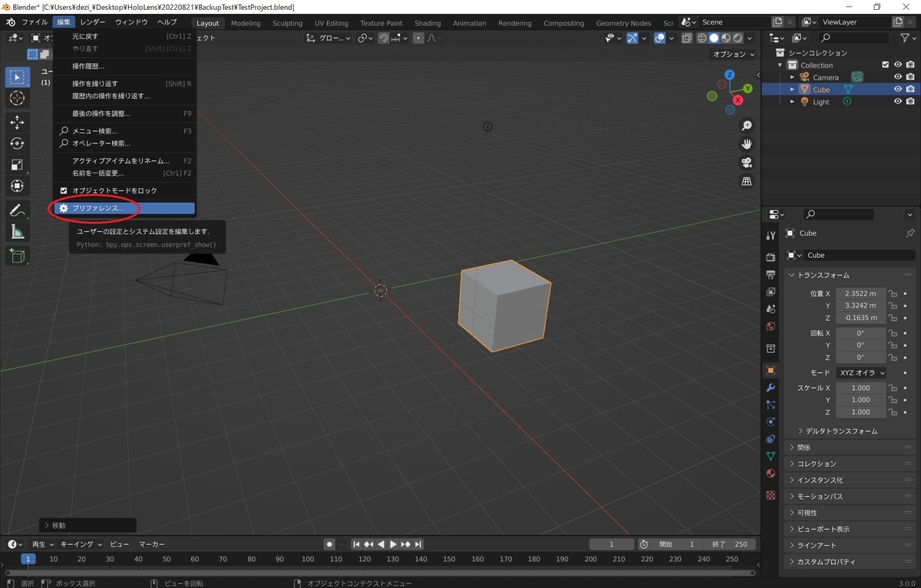The image size is (921, 588).
Task: Choose 操作履歴... menu entry
Action: [x=124, y=66]
